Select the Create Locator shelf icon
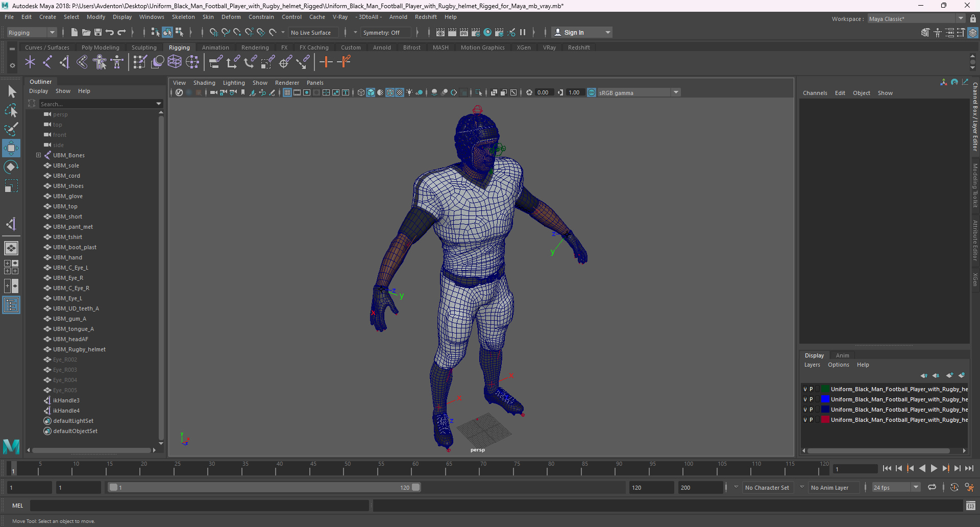This screenshot has width=980, height=527. 30,62
